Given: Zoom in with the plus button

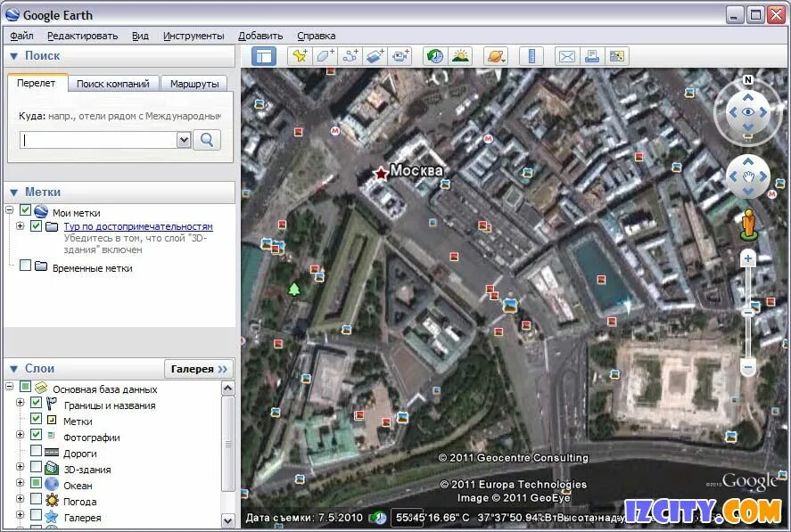Looking at the screenshot, I should pos(747,258).
